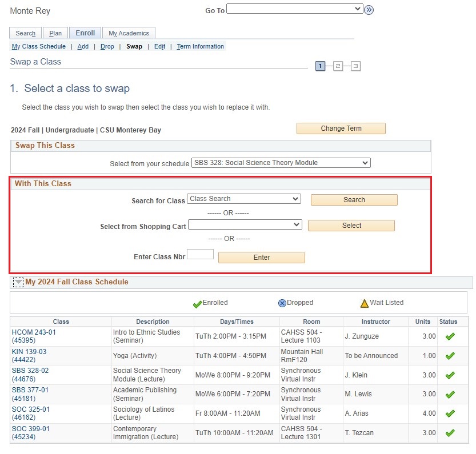Click the Wait Listed yellow triangle icon

tap(363, 302)
